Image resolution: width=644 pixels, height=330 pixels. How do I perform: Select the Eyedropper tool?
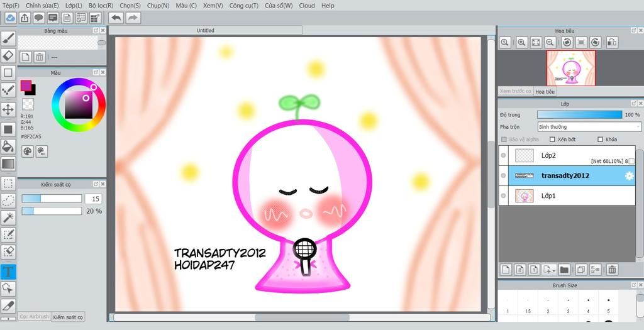tap(8, 305)
